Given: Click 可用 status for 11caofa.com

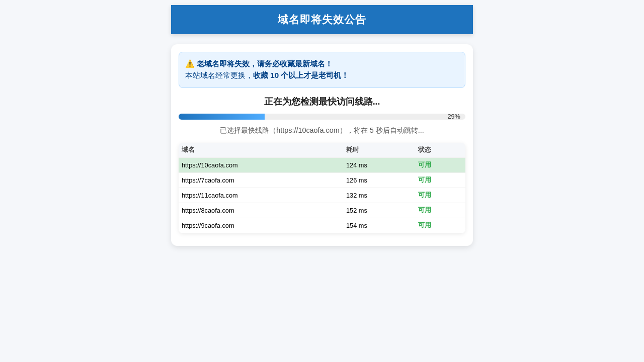Looking at the screenshot, I should click(x=425, y=195).
